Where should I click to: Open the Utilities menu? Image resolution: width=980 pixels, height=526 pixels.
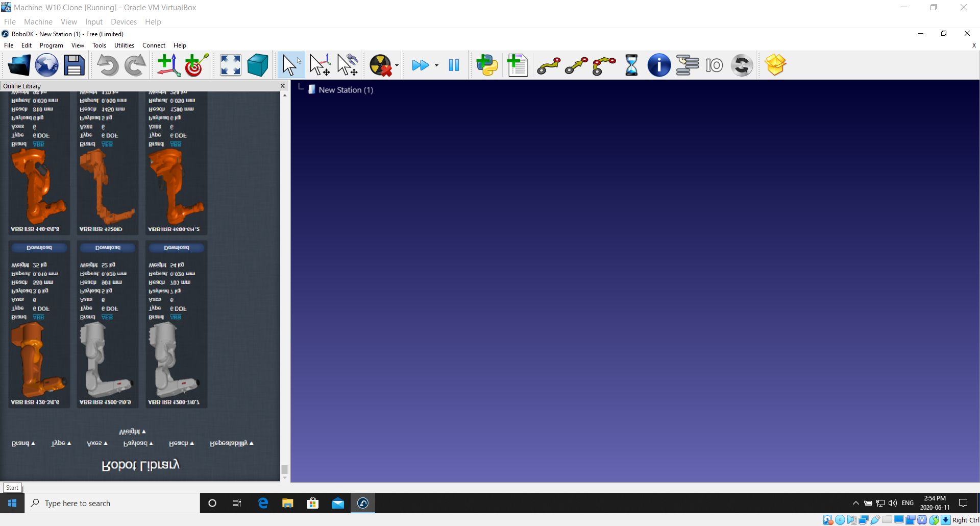tap(124, 45)
